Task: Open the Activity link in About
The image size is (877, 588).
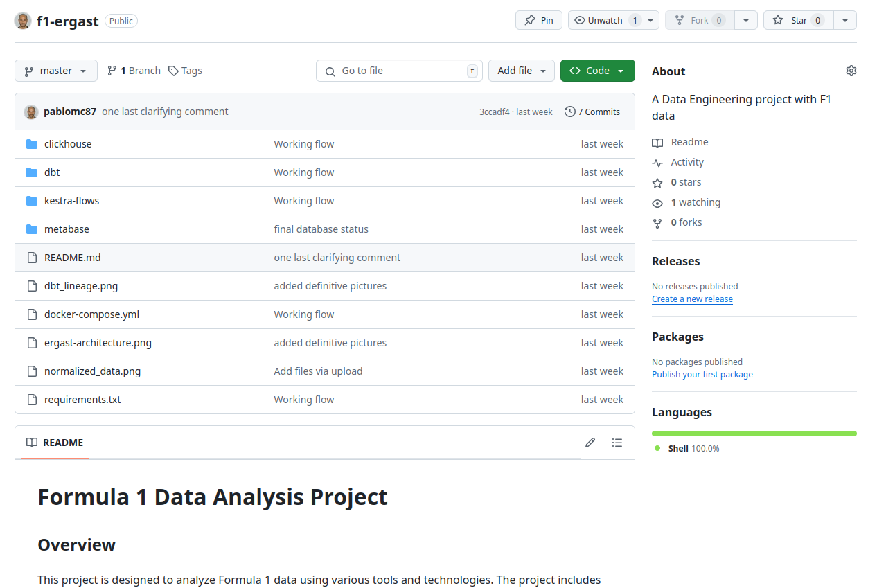Action: [x=678, y=162]
